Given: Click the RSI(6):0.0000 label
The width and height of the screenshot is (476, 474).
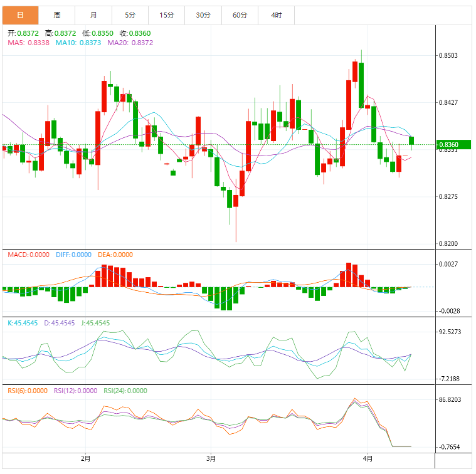Looking at the screenshot, I should pos(28,391).
